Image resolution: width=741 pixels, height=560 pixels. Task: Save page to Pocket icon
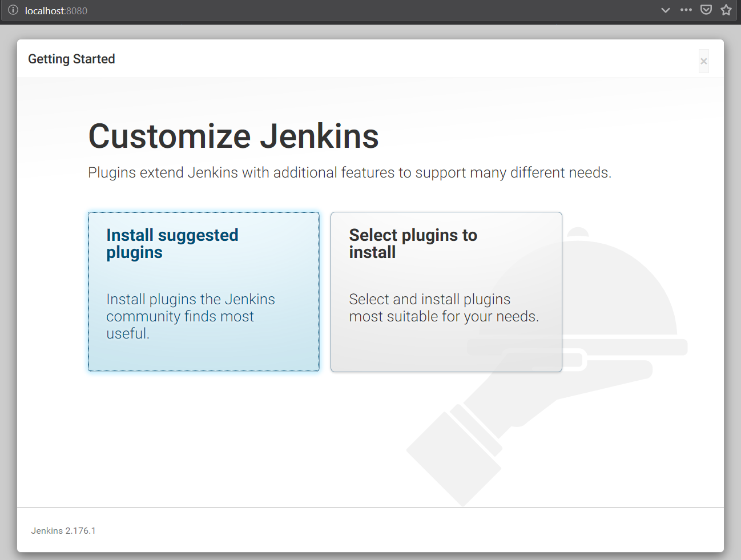pos(706,10)
